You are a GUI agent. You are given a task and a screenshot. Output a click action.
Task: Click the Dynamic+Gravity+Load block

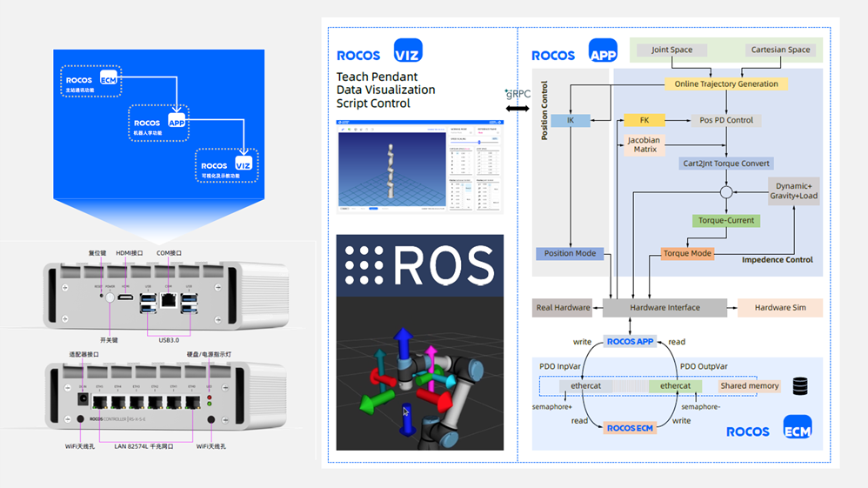(793, 191)
